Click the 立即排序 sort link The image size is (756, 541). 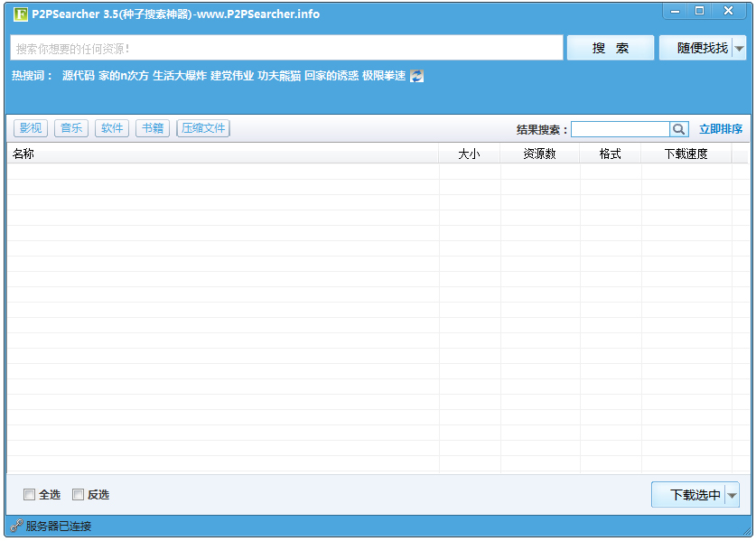(x=722, y=128)
